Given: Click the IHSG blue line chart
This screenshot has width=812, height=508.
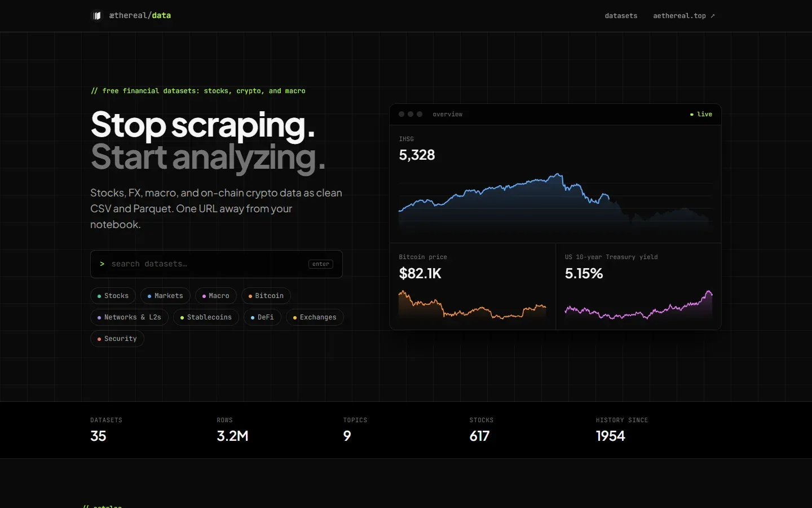Looking at the screenshot, I should 555,203.
